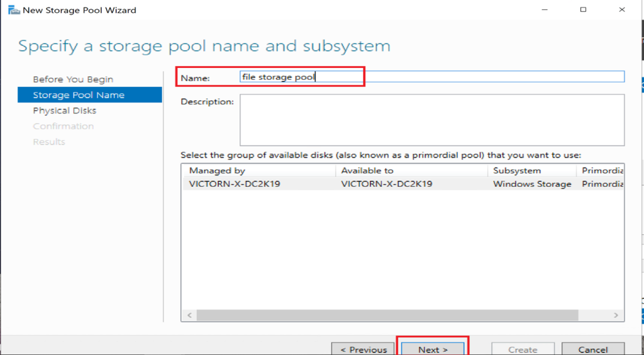Click the right arrow of horizontal scrollbar
Viewport: 644px width, 355px height.
(617, 315)
